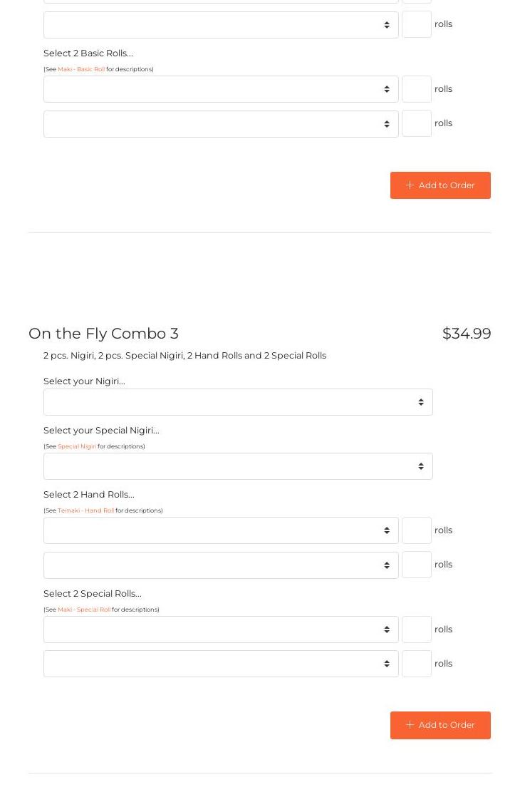Click the first Basic Rolls quantity field

tap(417, 89)
